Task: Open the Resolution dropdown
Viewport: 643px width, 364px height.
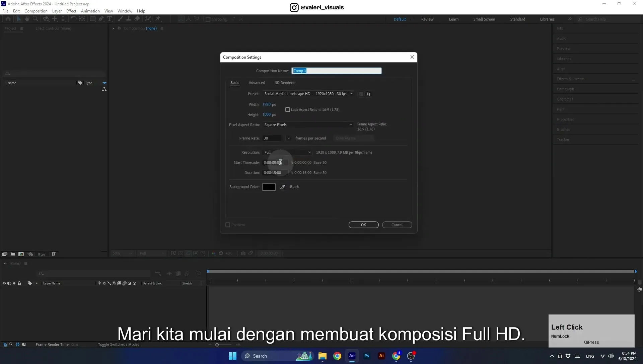Action: tap(288, 153)
